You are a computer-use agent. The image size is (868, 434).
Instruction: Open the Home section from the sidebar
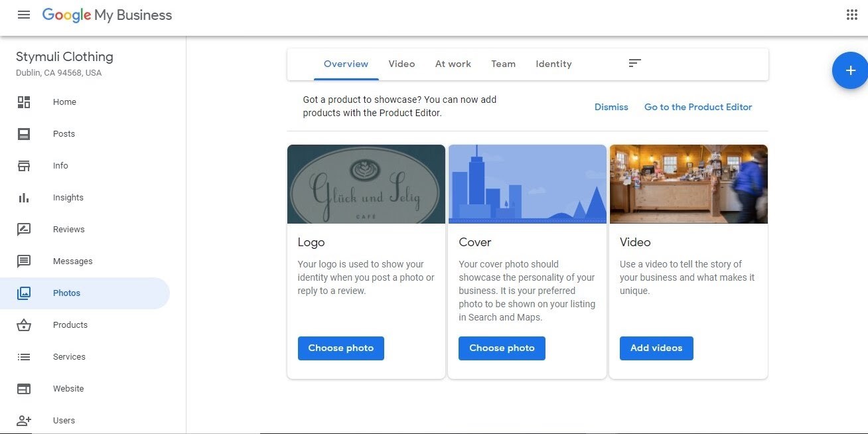point(24,102)
